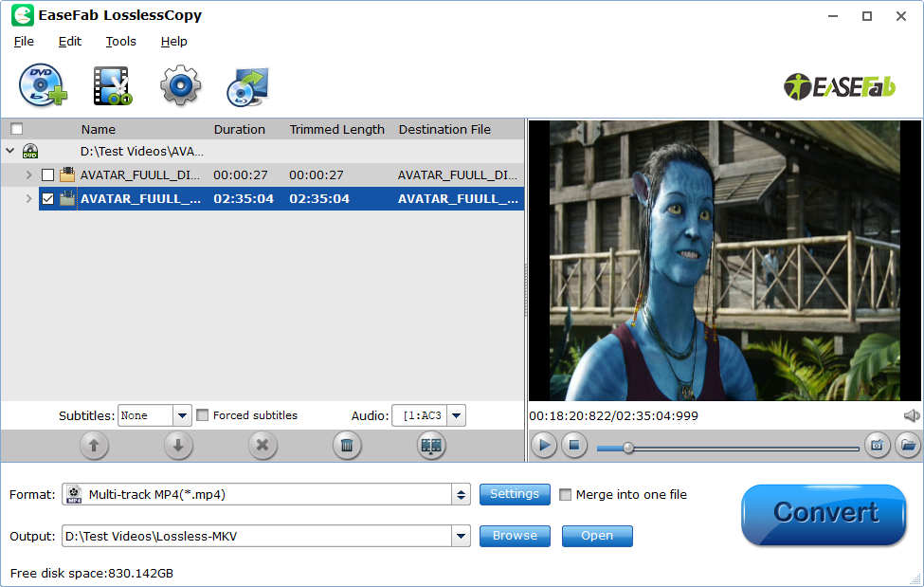Viewport: 924px width, 587px height.
Task: Clear the list with trash can button
Action: pos(347,446)
